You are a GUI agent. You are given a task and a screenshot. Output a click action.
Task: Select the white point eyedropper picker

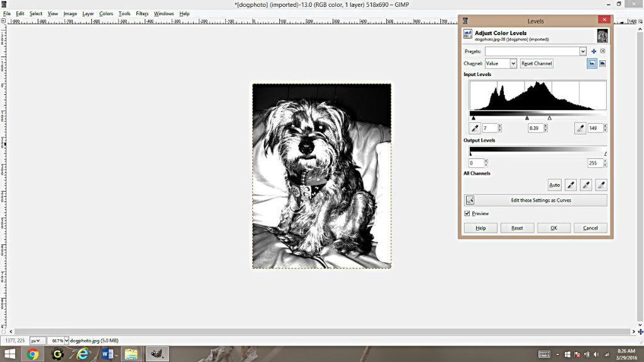tap(602, 185)
